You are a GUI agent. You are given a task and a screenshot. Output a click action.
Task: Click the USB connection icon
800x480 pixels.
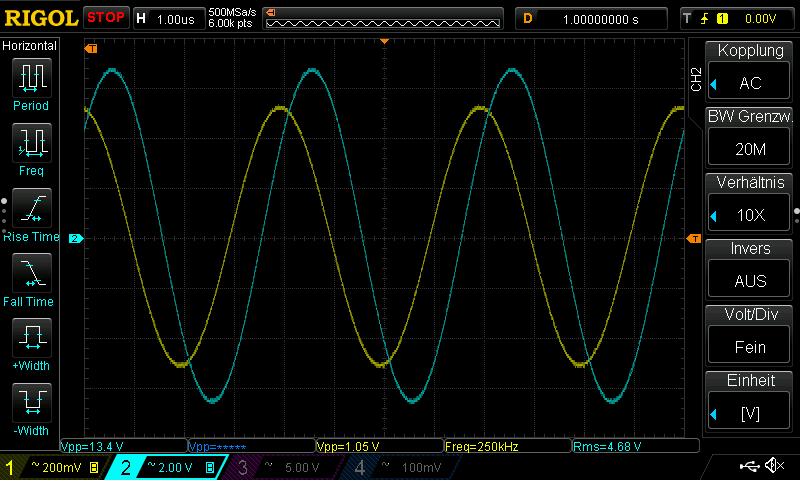(749, 465)
